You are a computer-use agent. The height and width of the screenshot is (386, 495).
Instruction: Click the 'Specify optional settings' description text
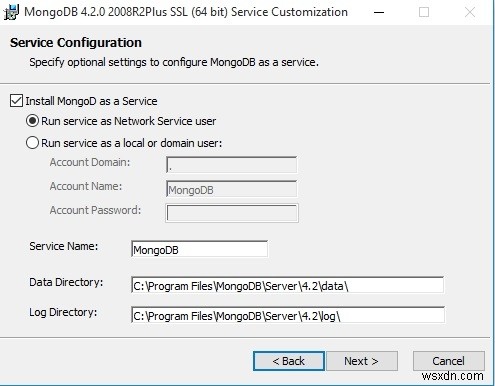click(x=174, y=62)
